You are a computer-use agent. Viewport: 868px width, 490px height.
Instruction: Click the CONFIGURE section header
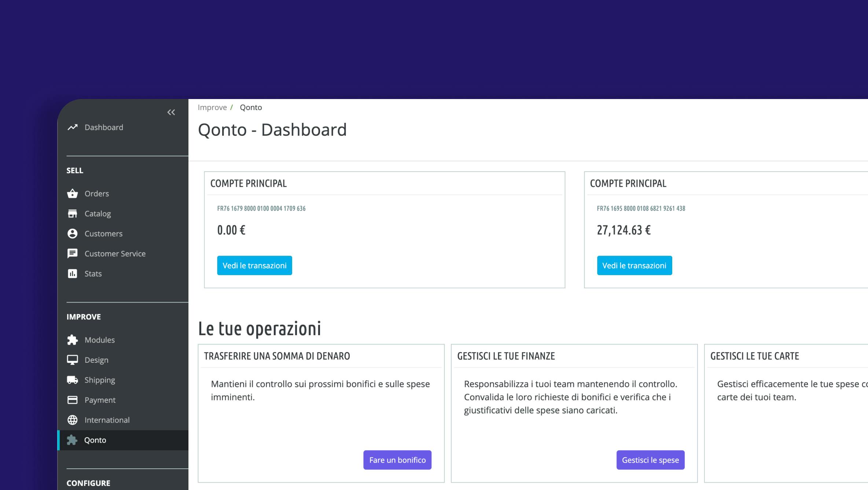88,483
